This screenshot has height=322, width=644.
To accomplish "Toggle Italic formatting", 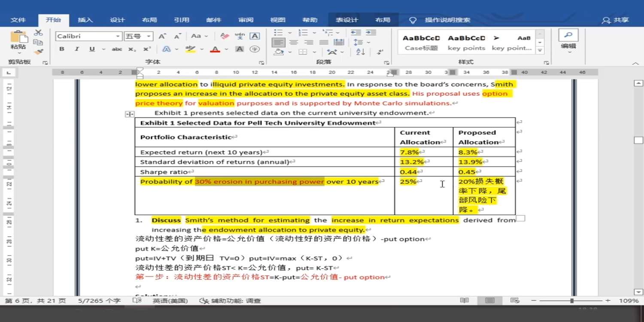I will [x=77, y=49].
